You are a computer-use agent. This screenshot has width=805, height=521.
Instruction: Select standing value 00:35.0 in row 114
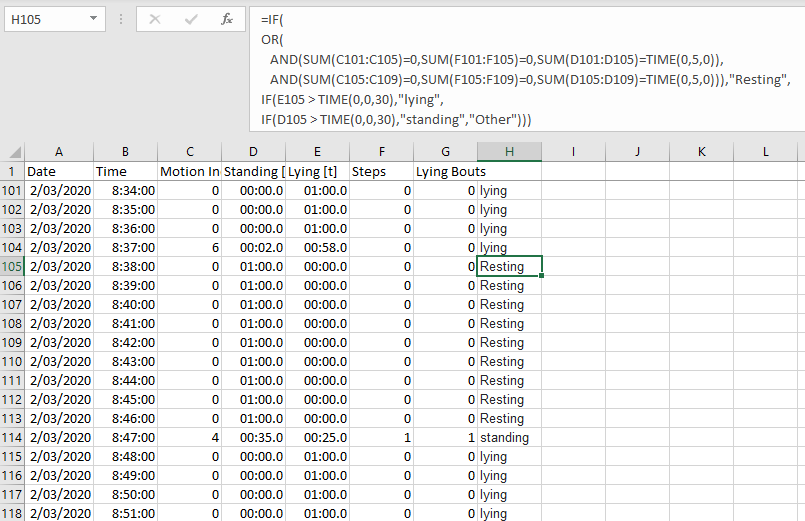(x=253, y=437)
